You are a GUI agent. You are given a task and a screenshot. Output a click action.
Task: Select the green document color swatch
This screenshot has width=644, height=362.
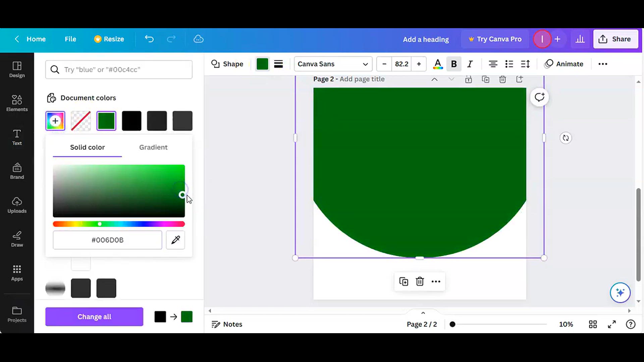pos(106,121)
